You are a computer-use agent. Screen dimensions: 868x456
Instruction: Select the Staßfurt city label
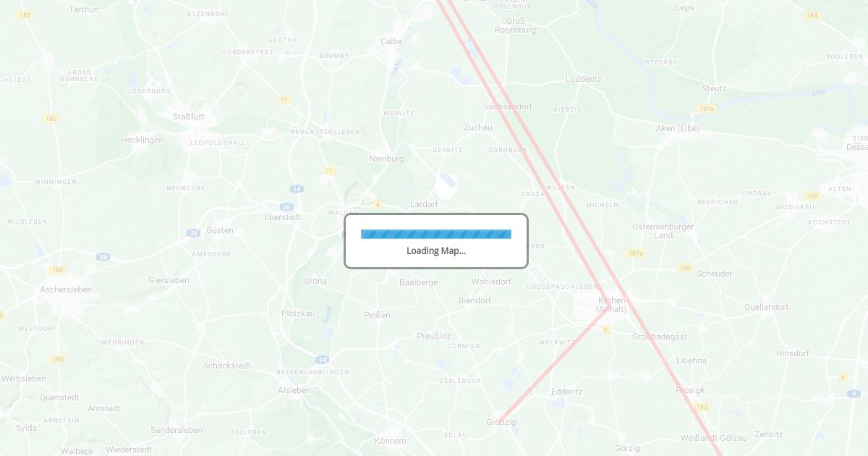(188, 117)
